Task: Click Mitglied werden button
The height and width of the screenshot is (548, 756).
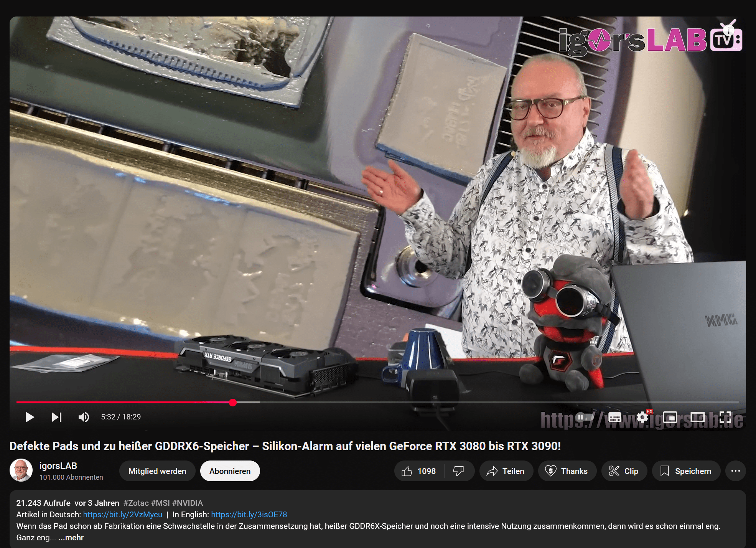Action: [x=157, y=471]
